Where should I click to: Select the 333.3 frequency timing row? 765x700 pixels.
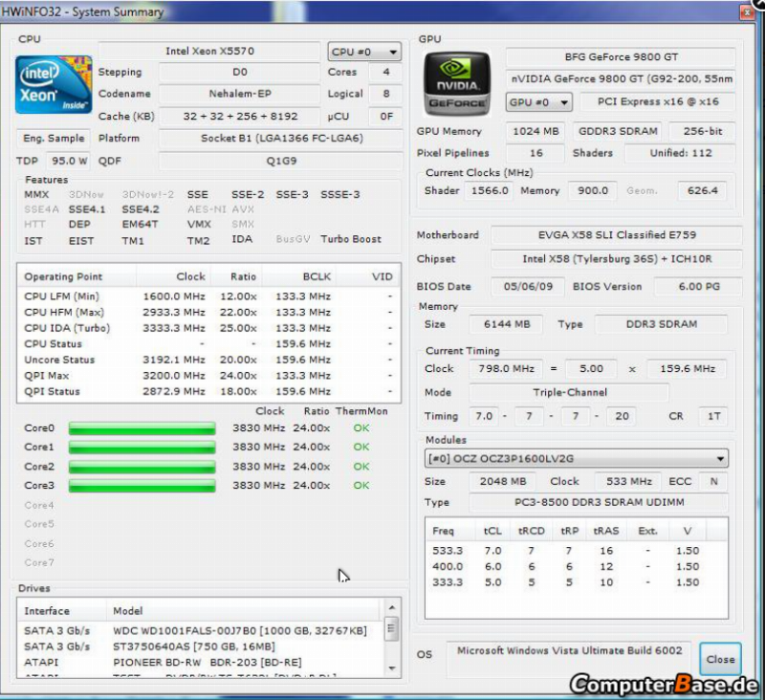click(577, 582)
